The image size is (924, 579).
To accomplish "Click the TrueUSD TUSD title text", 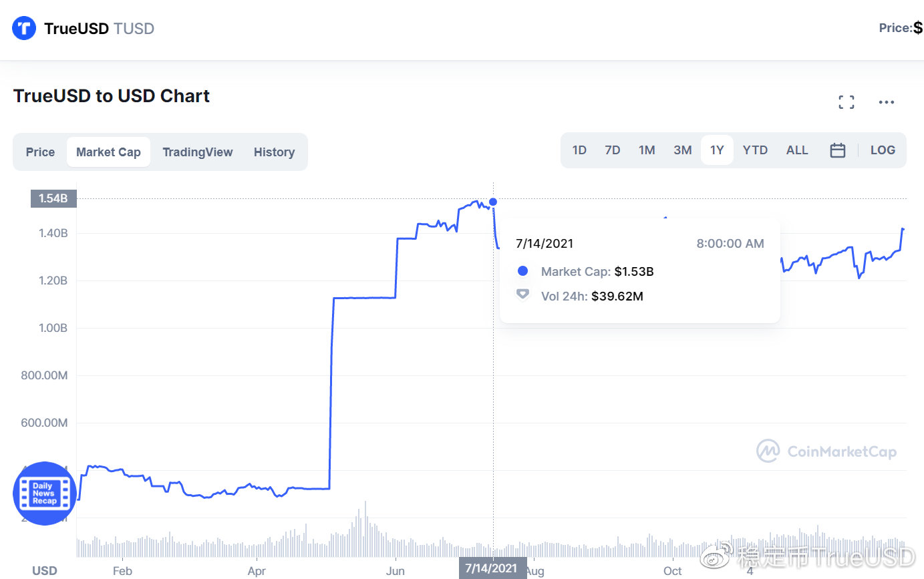I will coord(99,29).
